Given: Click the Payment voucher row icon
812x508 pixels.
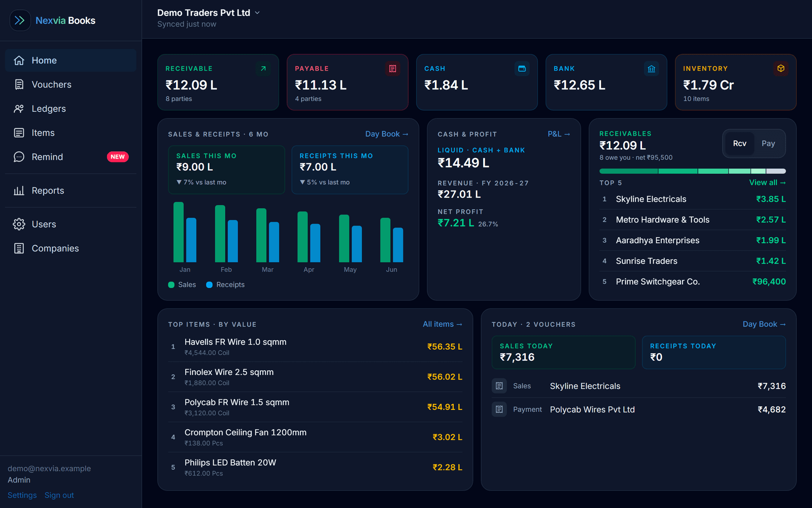Looking at the screenshot, I should coord(499,409).
